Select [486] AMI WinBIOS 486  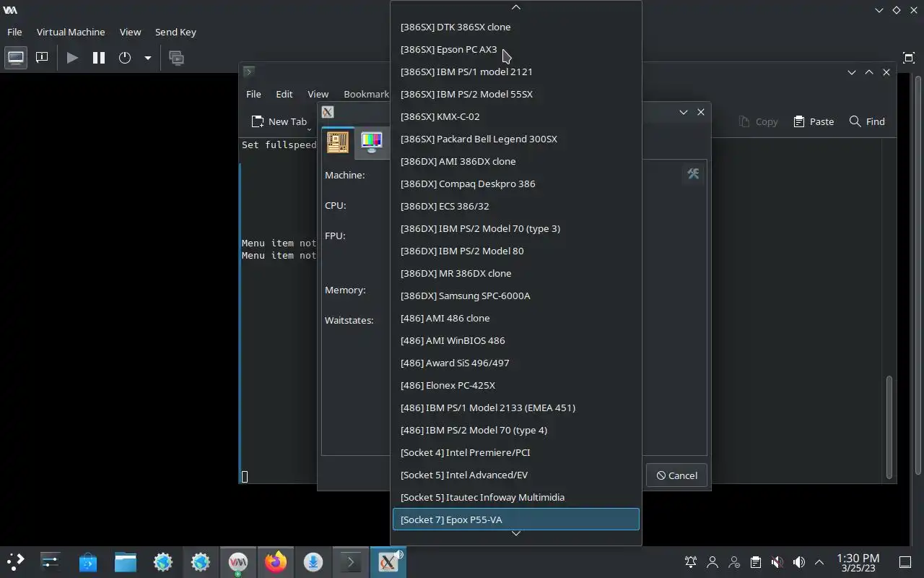click(x=516, y=340)
